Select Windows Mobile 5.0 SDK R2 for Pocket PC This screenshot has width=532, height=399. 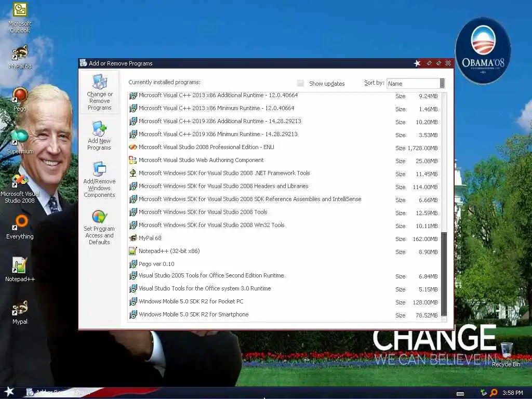(284, 302)
